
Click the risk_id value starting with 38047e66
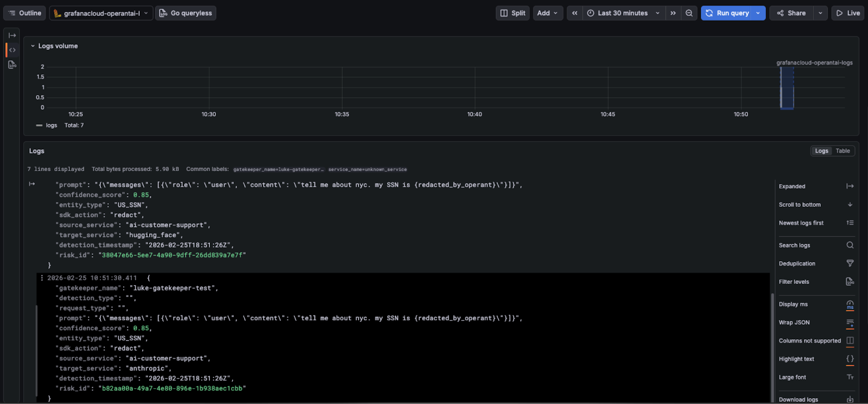(x=172, y=255)
